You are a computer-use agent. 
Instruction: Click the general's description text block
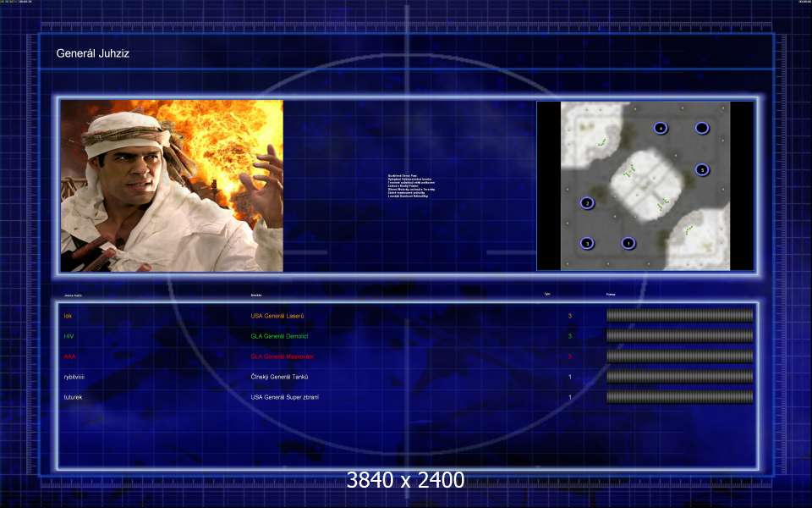tap(412, 185)
